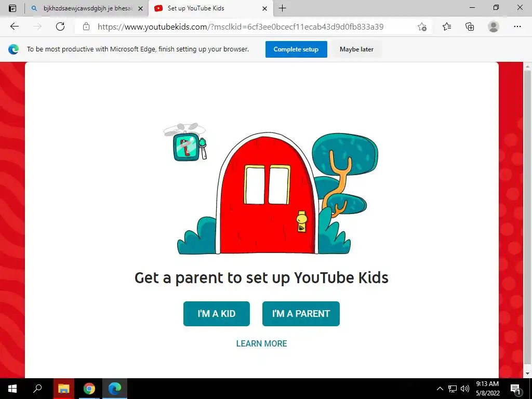Click the Microsoft Edge taskbar icon
This screenshot has height=399, width=532.
tap(115, 389)
